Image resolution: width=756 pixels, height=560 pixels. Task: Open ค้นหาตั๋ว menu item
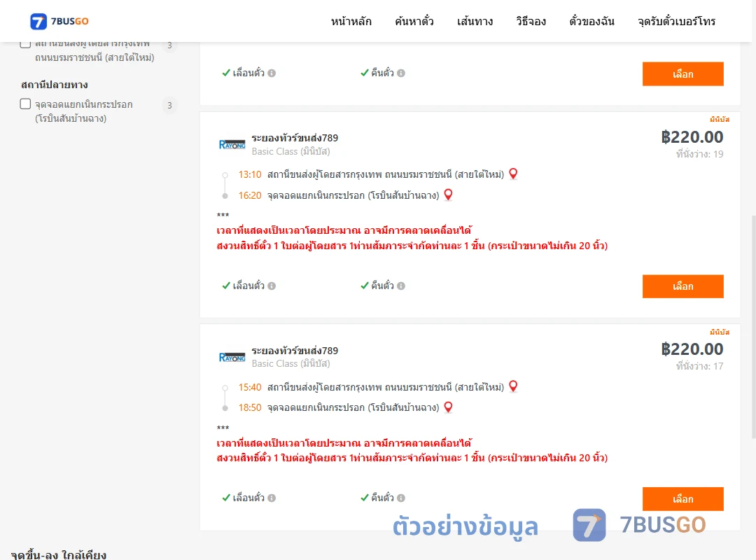click(x=414, y=21)
